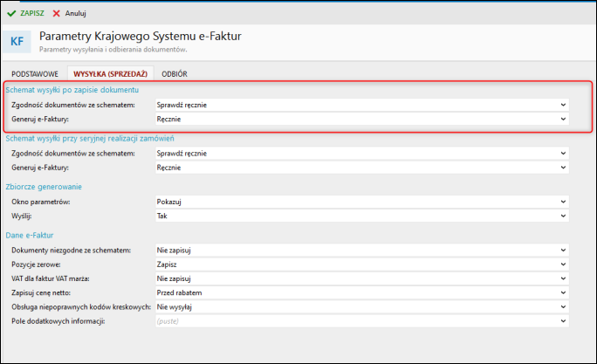Click the red X Anuluj icon
The width and height of the screenshot is (597, 364).
57,13
